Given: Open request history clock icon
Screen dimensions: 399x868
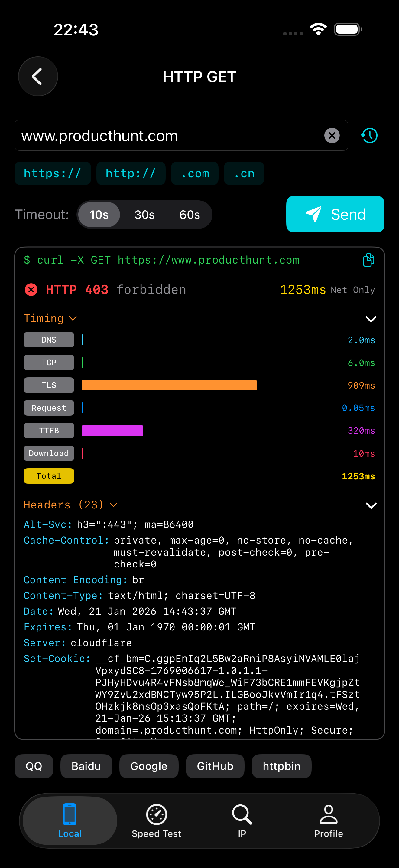Looking at the screenshot, I should [369, 136].
